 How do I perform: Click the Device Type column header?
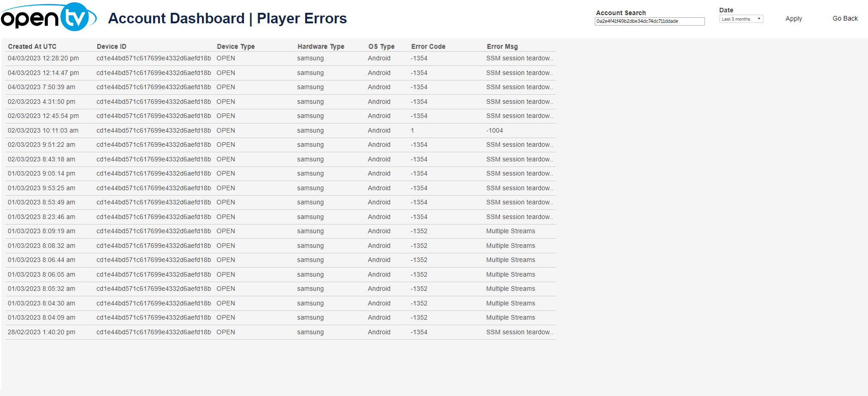(235, 47)
